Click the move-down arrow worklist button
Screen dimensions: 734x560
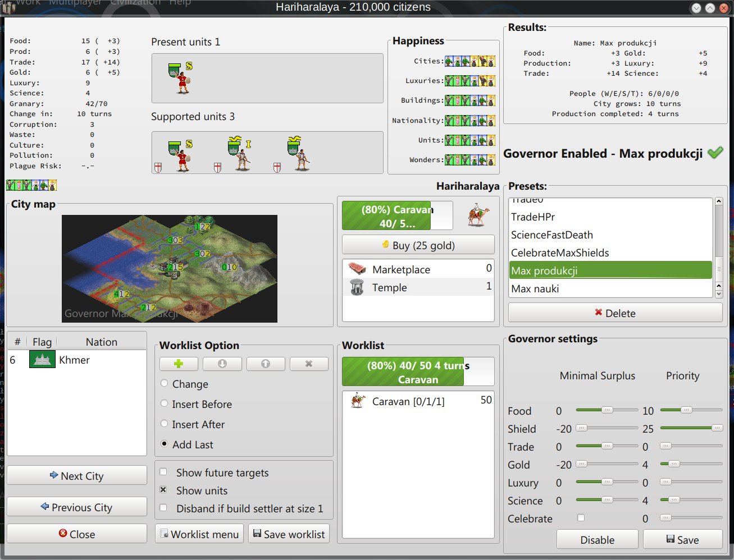click(x=222, y=364)
